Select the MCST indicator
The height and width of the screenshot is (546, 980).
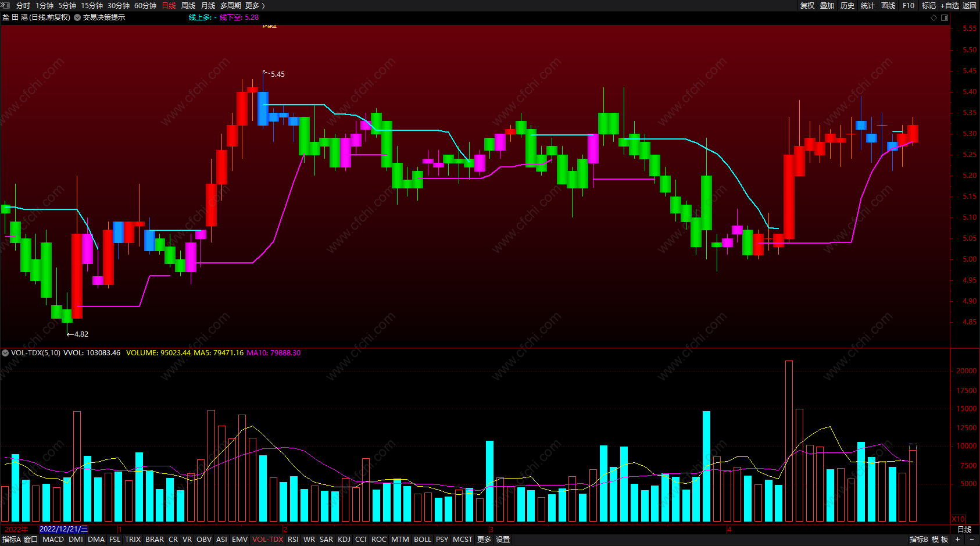click(x=463, y=540)
